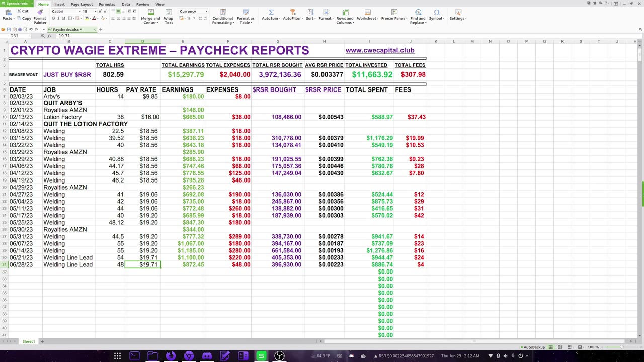This screenshot has width=644, height=362.
Task: Increase font size with the A-up icon
Action: click(100, 11)
